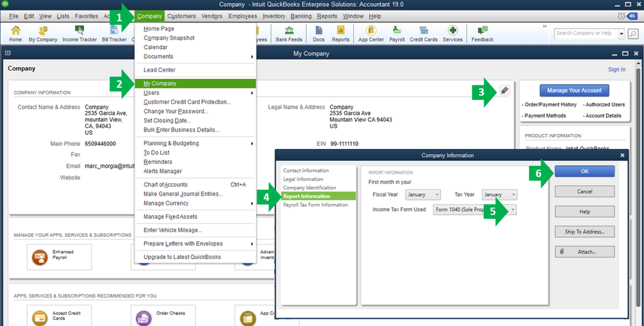Viewport: 644px width, 326px height.
Task: Open the Income Tax Form Used dropdown
Action: (x=475, y=210)
